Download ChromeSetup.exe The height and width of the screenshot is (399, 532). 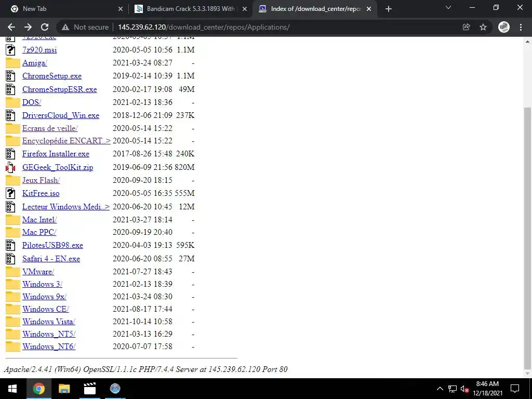click(x=52, y=76)
